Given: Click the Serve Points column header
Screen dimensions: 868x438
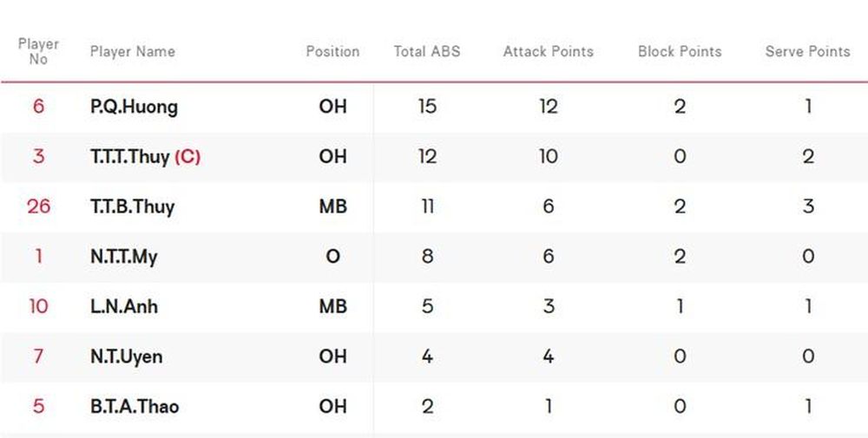Looking at the screenshot, I should pyautogui.click(x=807, y=51).
